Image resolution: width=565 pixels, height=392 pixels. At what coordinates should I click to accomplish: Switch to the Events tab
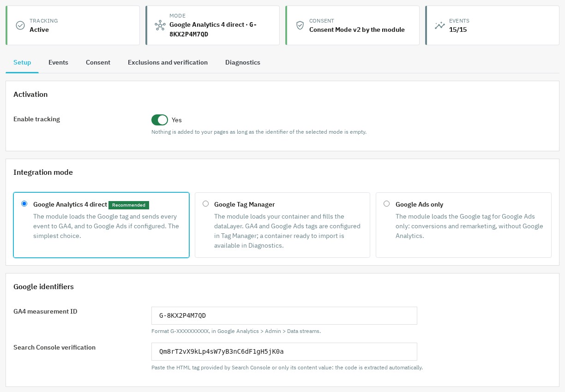coord(58,62)
